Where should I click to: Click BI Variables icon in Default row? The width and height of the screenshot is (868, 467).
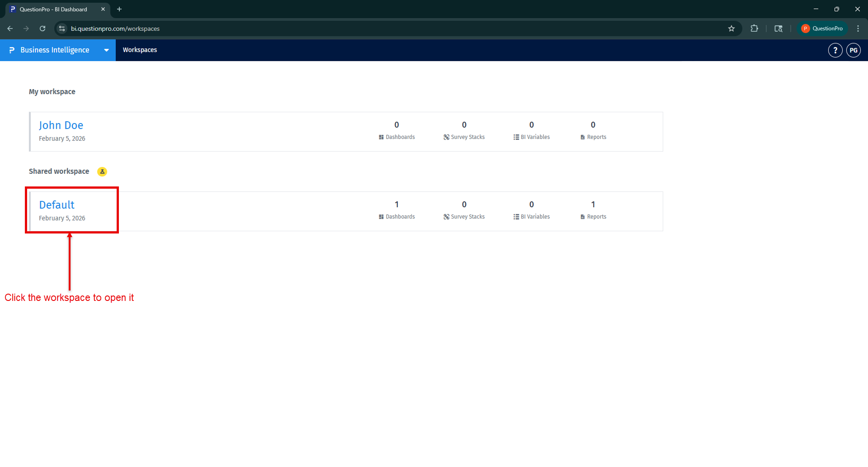(x=516, y=217)
